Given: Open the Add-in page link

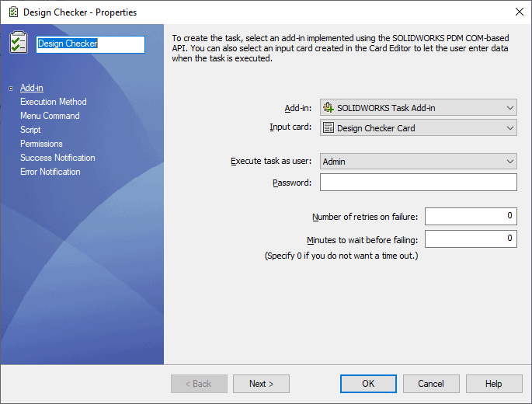Looking at the screenshot, I should pos(32,88).
